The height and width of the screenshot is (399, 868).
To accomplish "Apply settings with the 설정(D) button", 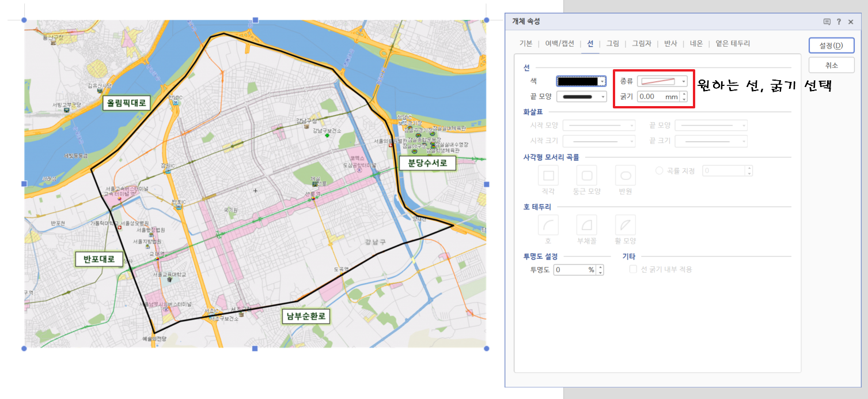I will pos(831,45).
